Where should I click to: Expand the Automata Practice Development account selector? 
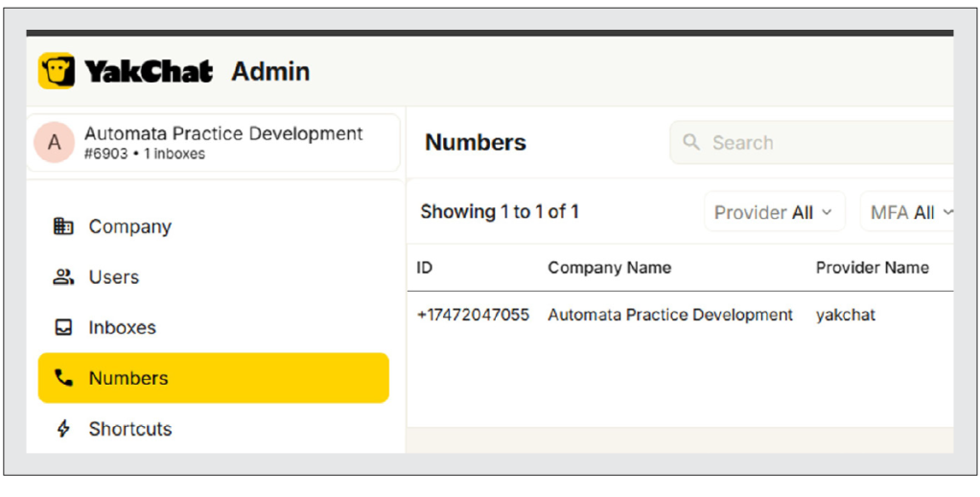(213, 143)
